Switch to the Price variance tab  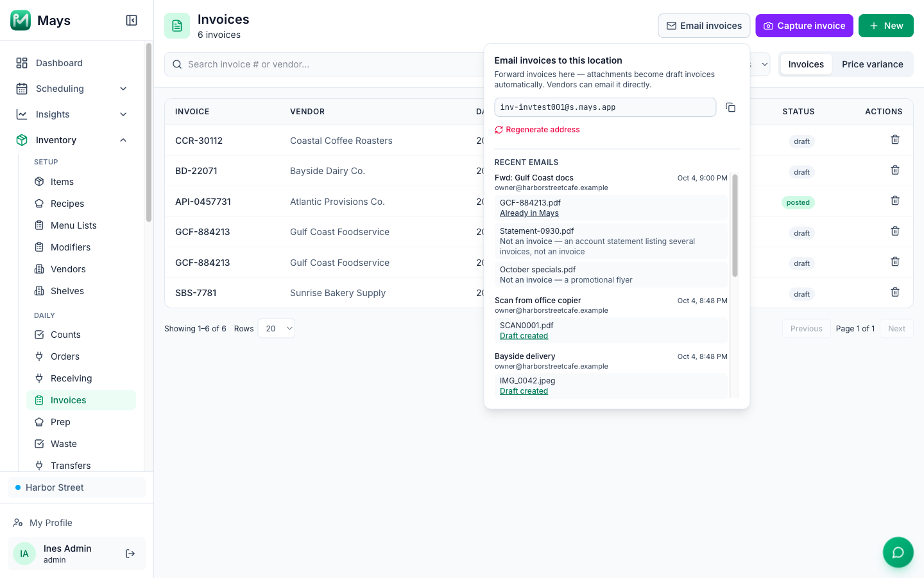click(872, 64)
